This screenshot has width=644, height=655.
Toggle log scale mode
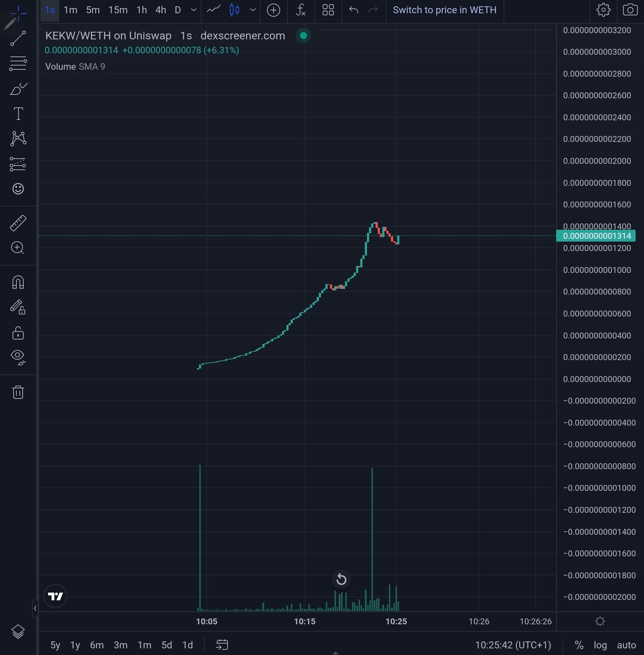[x=600, y=645]
